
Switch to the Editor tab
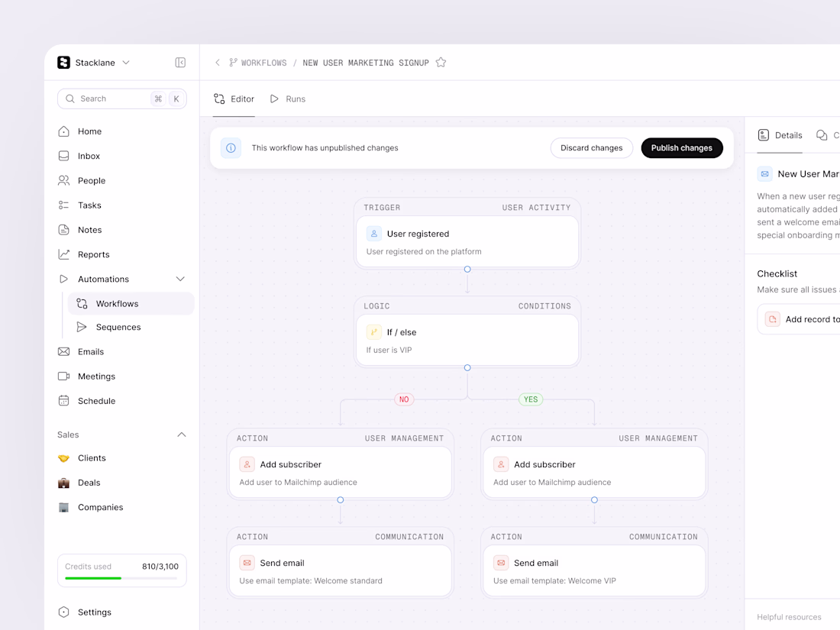(234, 99)
